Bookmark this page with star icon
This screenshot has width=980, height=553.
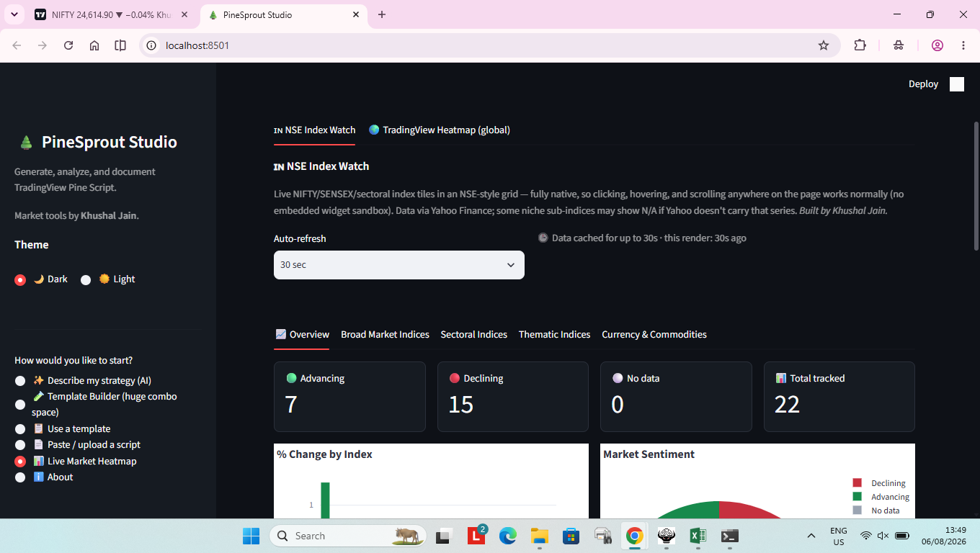824,45
